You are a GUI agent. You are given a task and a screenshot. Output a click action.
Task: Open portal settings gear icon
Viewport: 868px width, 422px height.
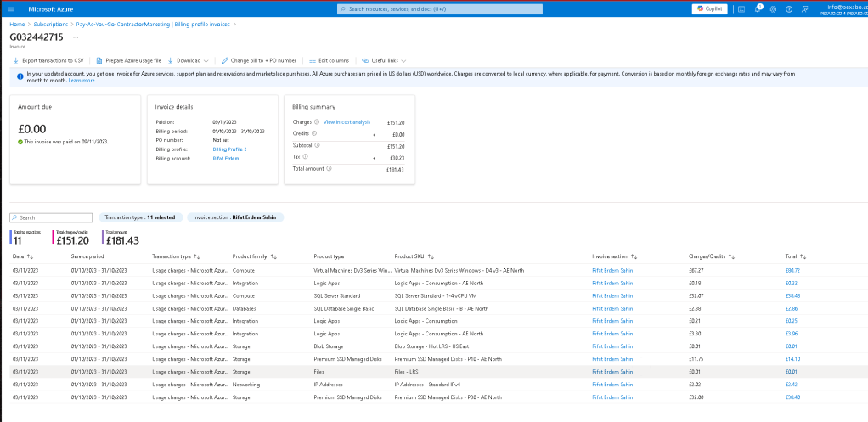pos(774,9)
